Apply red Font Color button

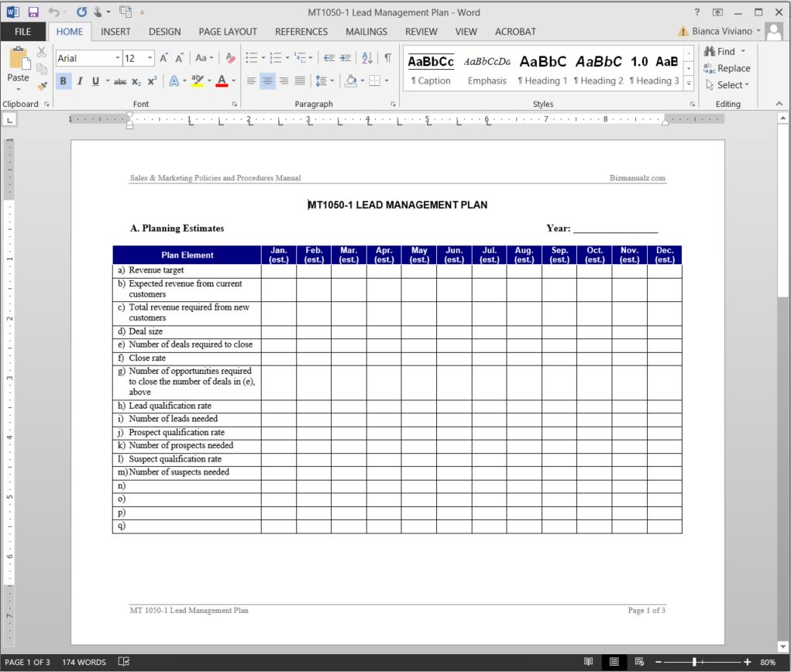point(222,81)
